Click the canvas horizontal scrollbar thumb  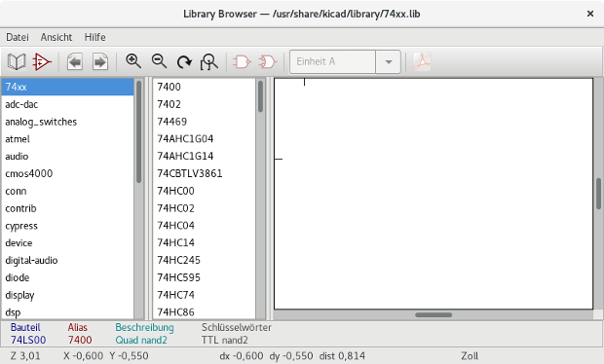coord(434,314)
